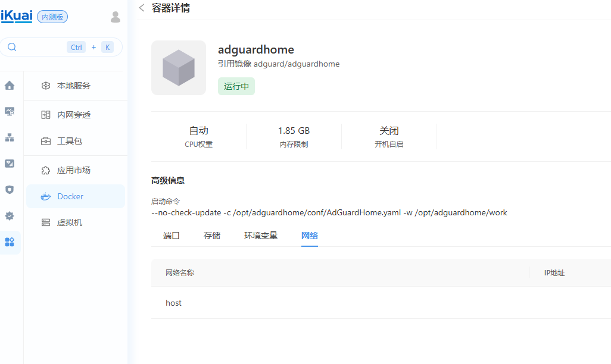The height and width of the screenshot is (364, 611).
Task: Click the 关闭 开机自启 value
Action: [x=389, y=130]
